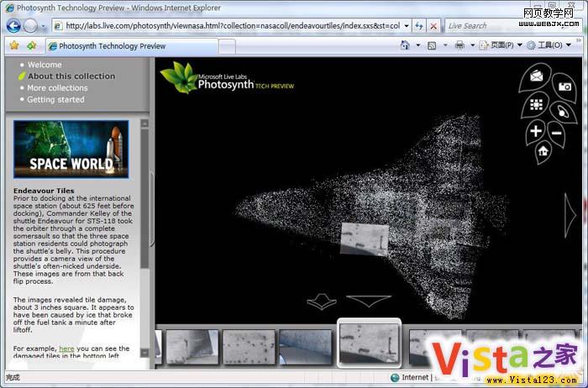Screen dimensions: 588x388
Task: Select the highlighted center thumbnail in filmstrip
Action: click(x=369, y=343)
